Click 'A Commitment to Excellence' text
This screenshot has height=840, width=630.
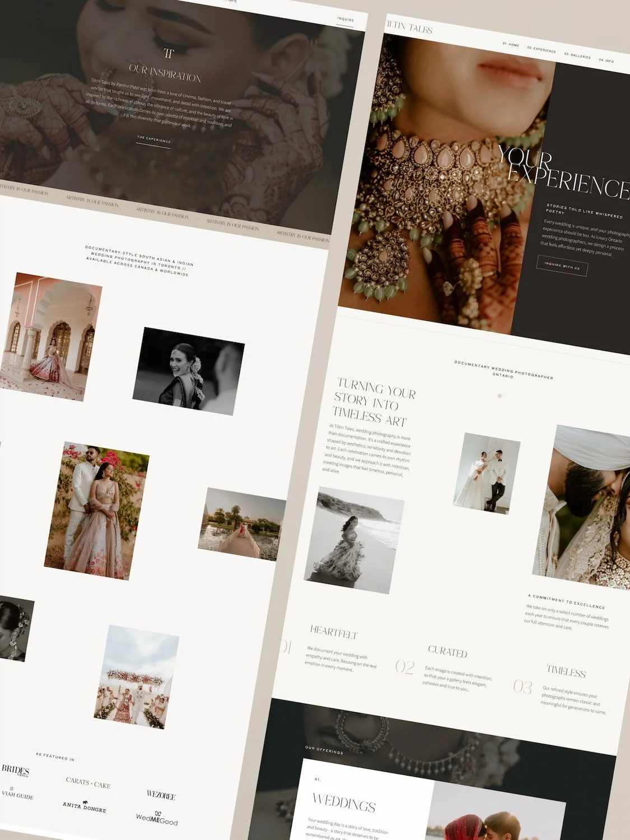566,601
